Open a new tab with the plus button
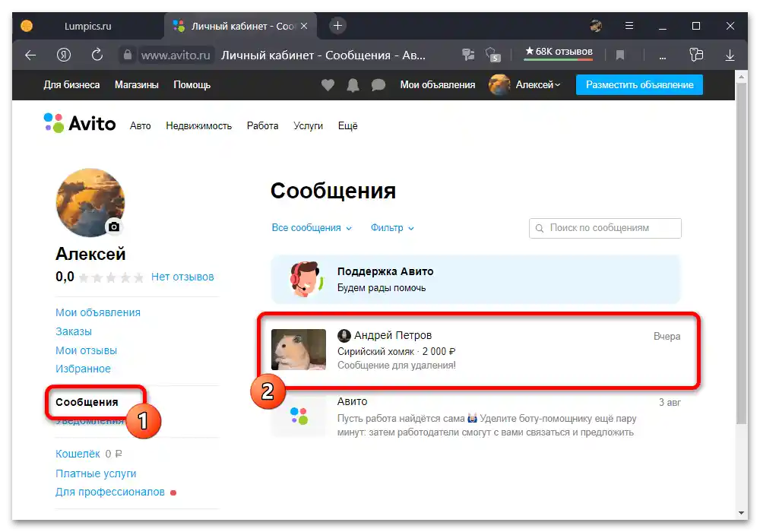The width and height of the screenshot is (760, 532). pyautogui.click(x=338, y=26)
